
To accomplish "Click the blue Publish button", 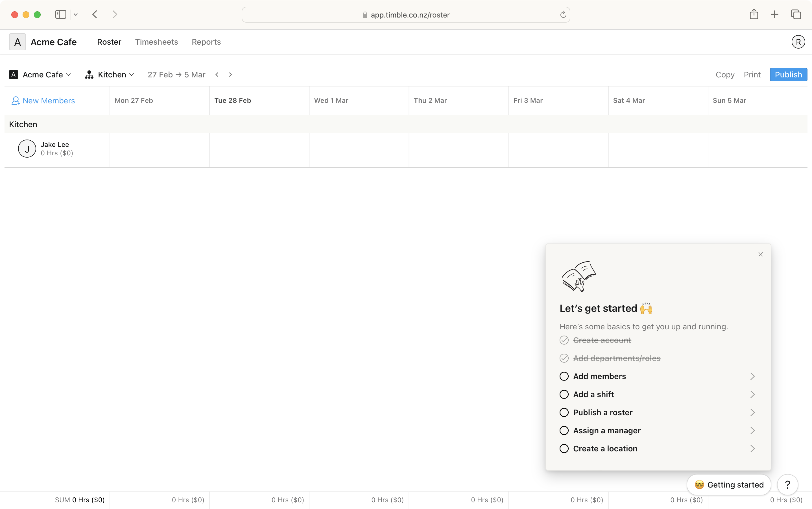I will coord(788,75).
